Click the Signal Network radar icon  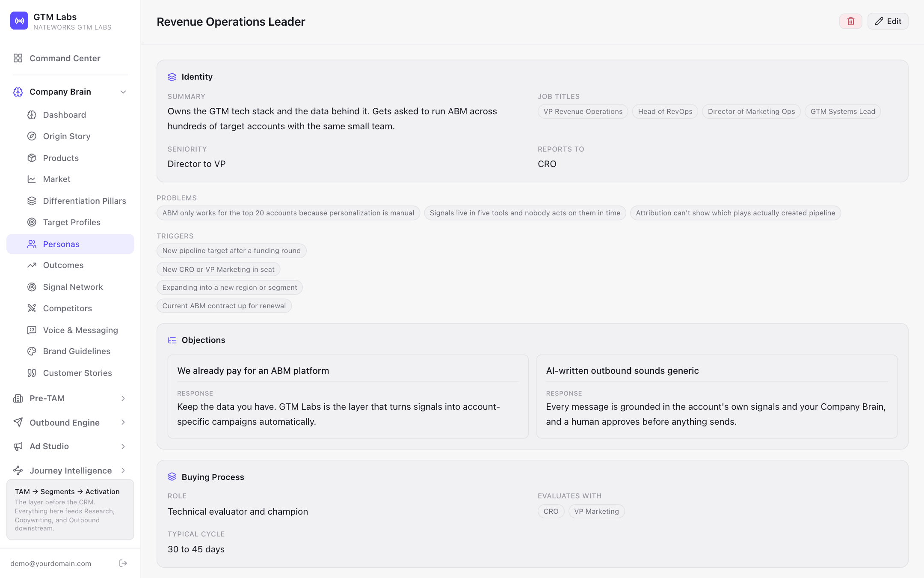pos(32,287)
